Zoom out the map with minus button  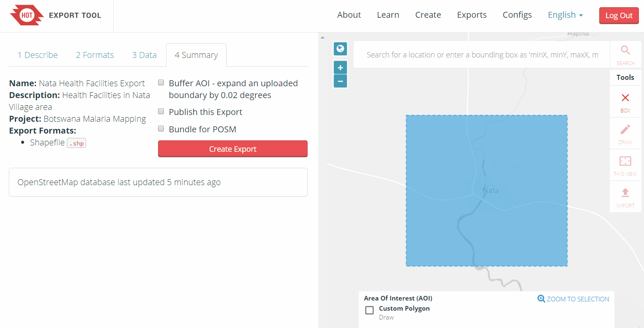click(340, 81)
